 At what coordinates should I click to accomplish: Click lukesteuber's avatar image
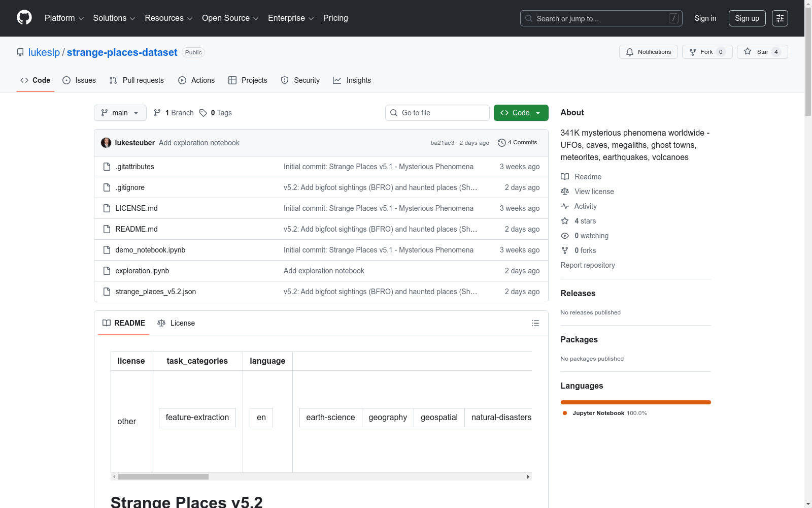pyautogui.click(x=106, y=143)
